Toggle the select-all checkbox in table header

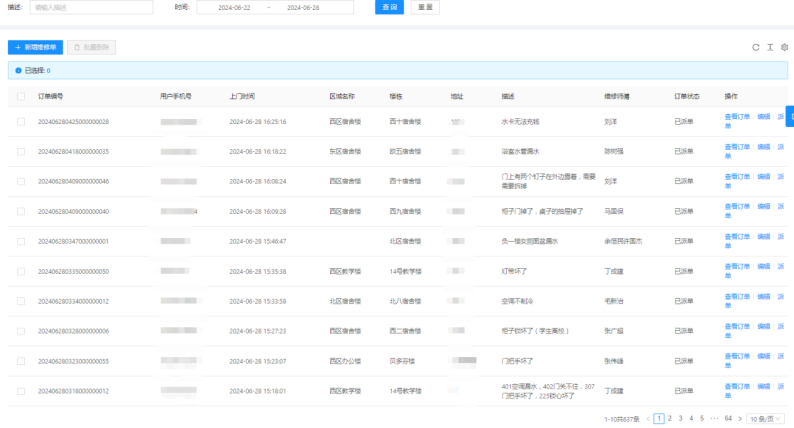(x=21, y=96)
